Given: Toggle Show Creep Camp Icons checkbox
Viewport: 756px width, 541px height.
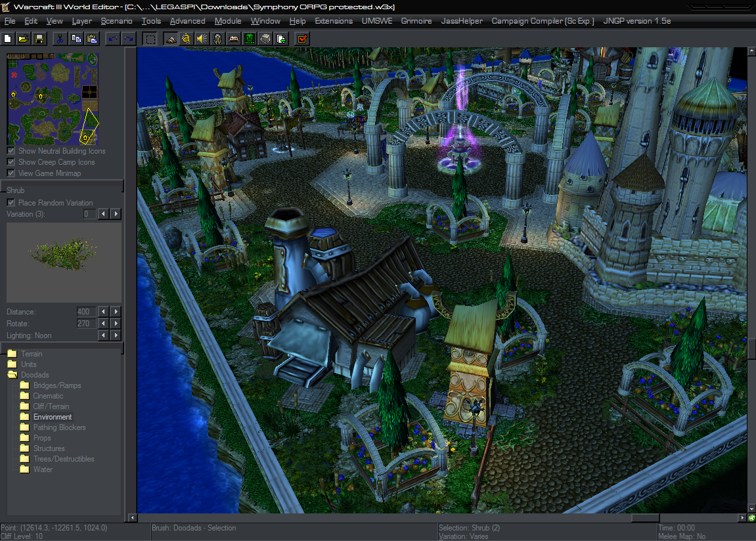Looking at the screenshot, I should (x=11, y=162).
